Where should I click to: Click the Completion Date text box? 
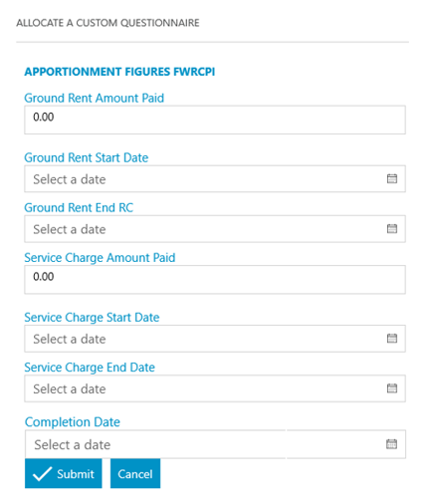pyautogui.click(x=215, y=444)
